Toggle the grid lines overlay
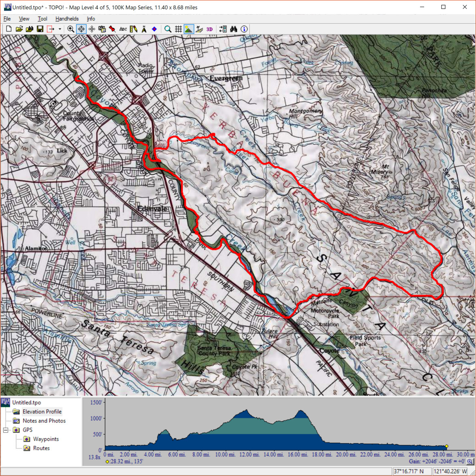Viewport: 476px width, 476px height. [178, 29]
